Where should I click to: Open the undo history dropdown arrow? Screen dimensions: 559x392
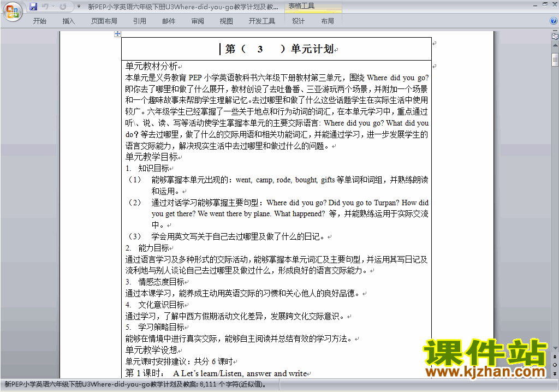53,7
